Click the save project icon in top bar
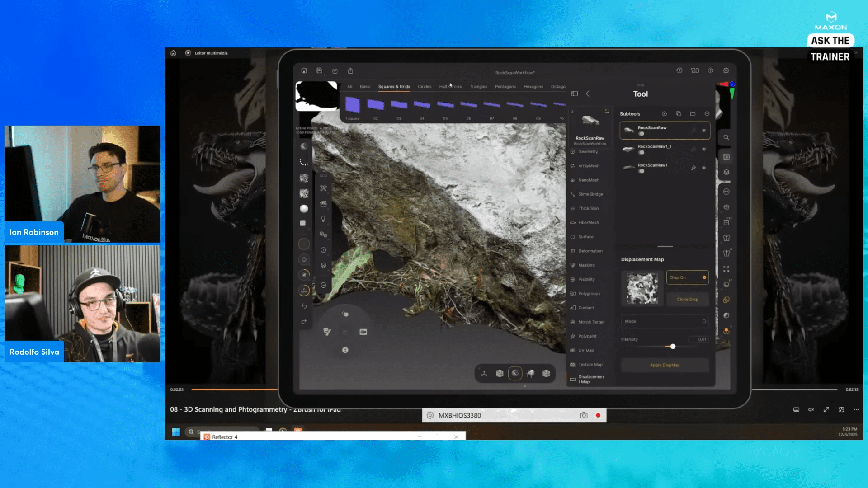Screen dimensions: 868x488 [x=319, y=70]
